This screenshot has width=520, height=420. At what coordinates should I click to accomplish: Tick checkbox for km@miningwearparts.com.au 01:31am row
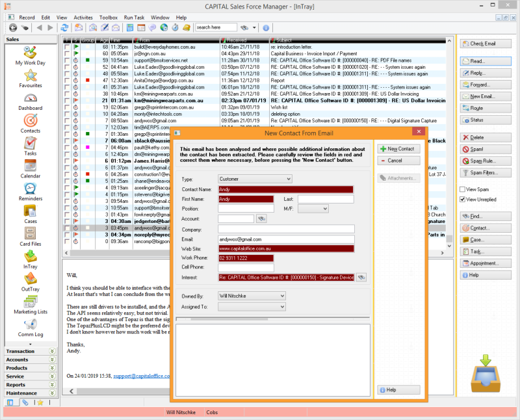point(68,101)
